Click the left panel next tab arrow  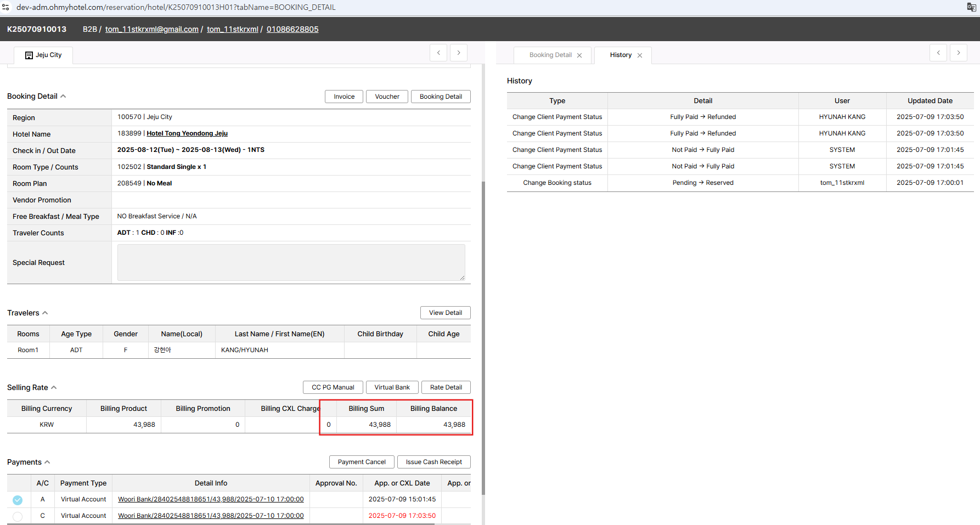click(459, 53)
